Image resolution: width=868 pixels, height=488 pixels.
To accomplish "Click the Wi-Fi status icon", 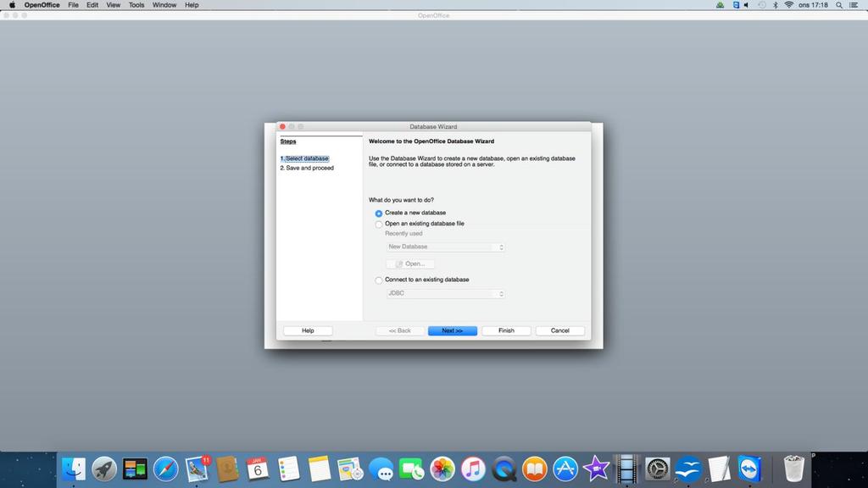I will (x=789, y=5).
